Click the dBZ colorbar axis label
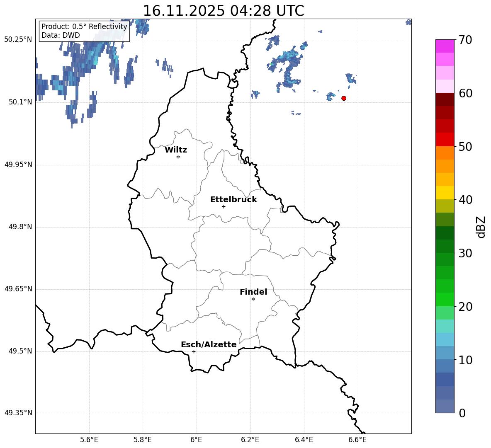This screenshot has width=491, height=448. click(x=481, y=227)
